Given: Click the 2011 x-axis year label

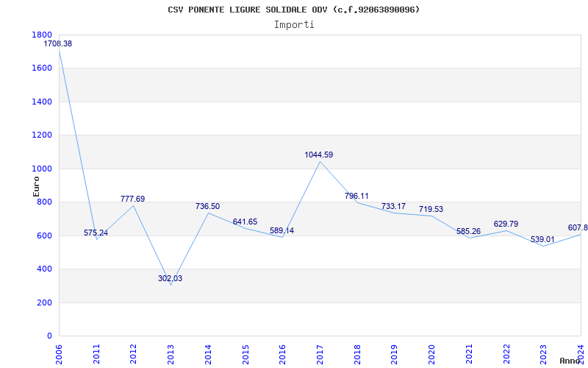Looking at the screenshot, I should (x=96, y=354).
